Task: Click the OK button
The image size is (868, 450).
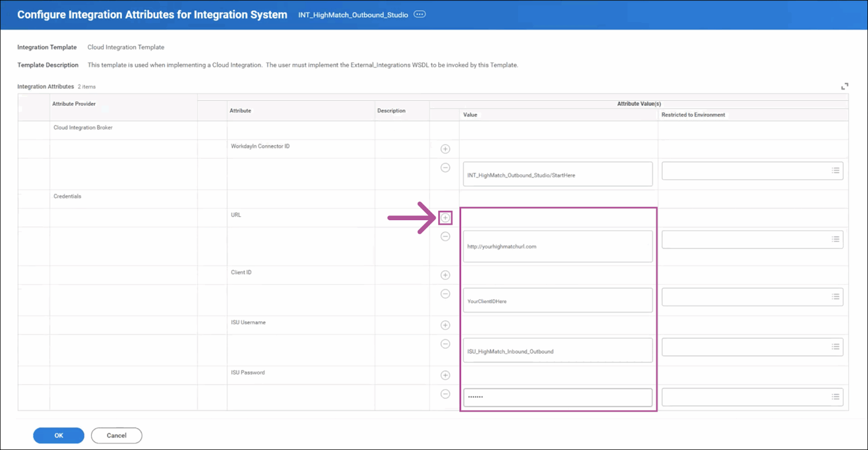Action: 58,435
